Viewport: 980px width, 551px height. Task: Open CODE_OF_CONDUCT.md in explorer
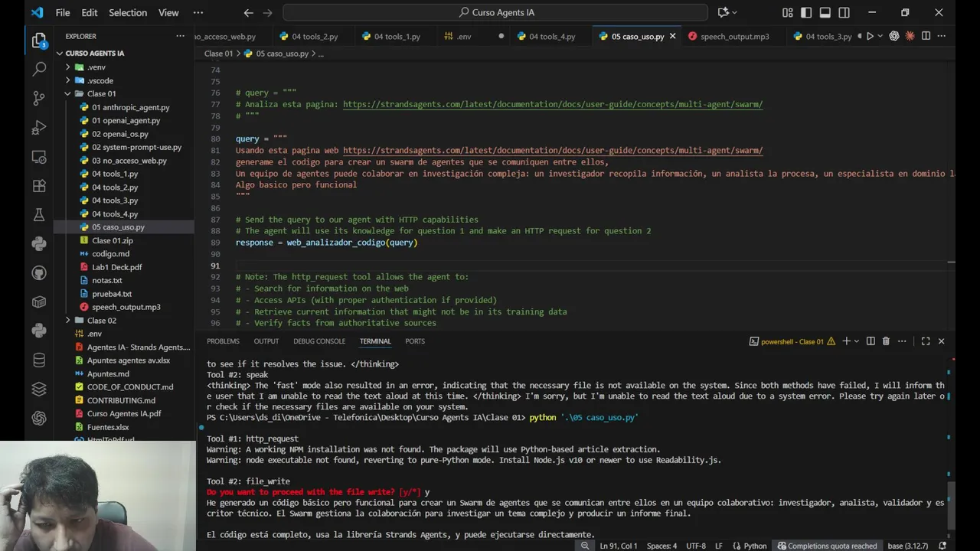click(x=130, y=387)
